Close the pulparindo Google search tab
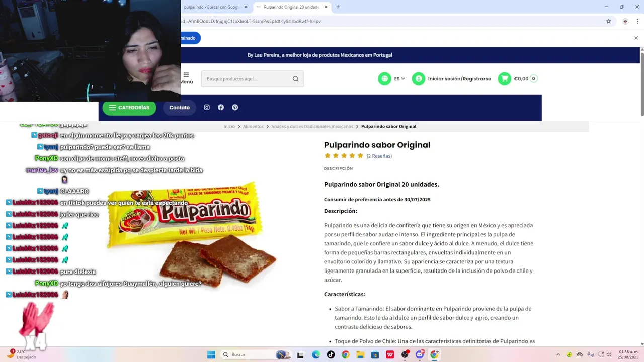This screenshot has height=362, width=644. click(246, 7)
